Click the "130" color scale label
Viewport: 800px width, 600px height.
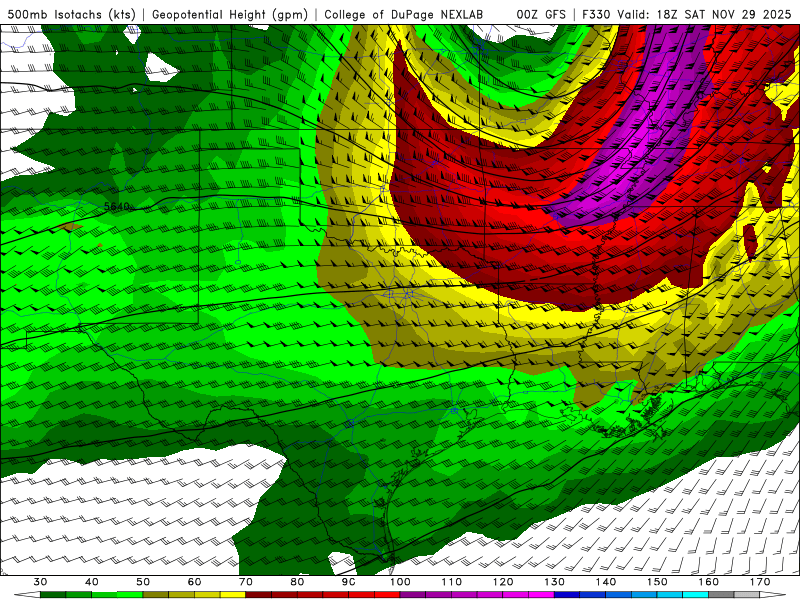pos(555,582)
